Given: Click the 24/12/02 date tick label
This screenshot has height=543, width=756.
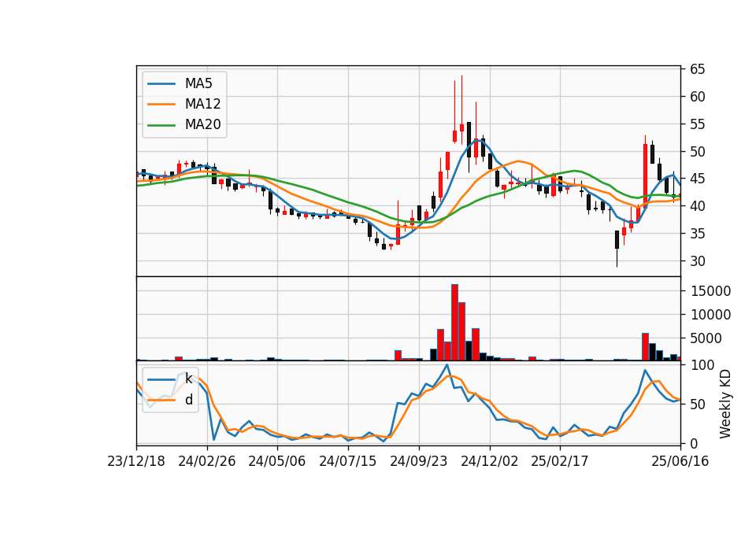Looking at the screenshot, I should 489,461.
